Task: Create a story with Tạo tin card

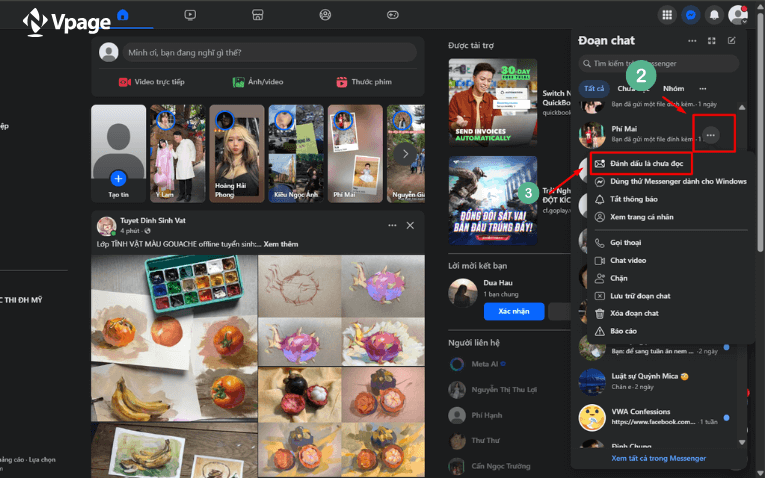Action: tap(119, 153)
